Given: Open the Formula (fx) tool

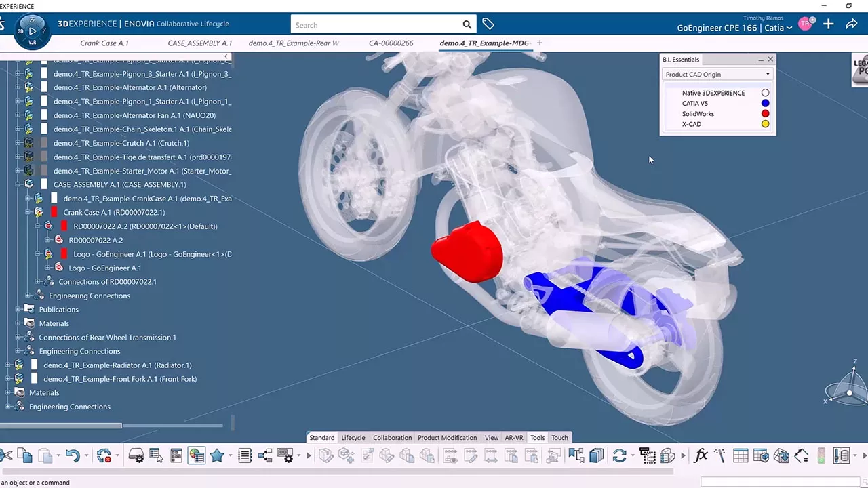Looking at the screenshot, I should click(x=701, y=456).
